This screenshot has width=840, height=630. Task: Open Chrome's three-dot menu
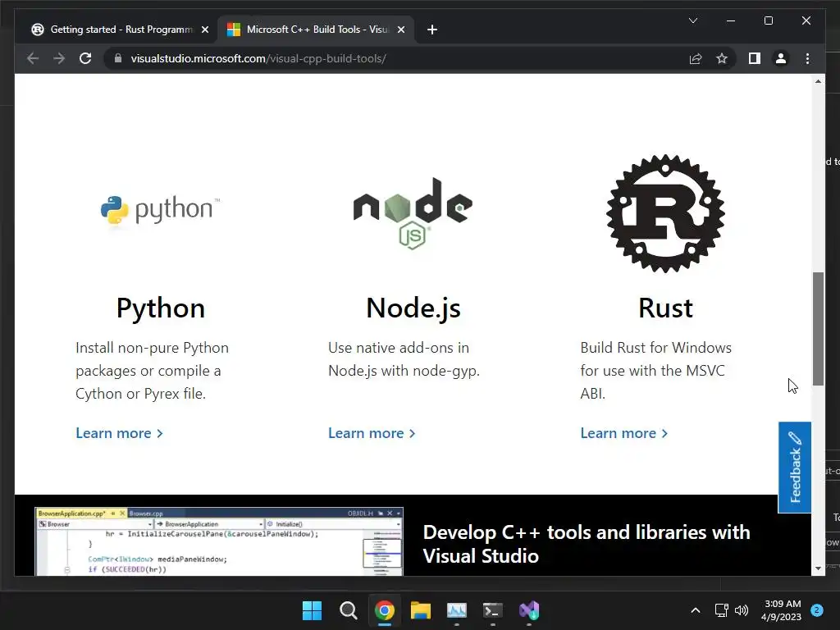pyautogui.click(x=807, y=58)
